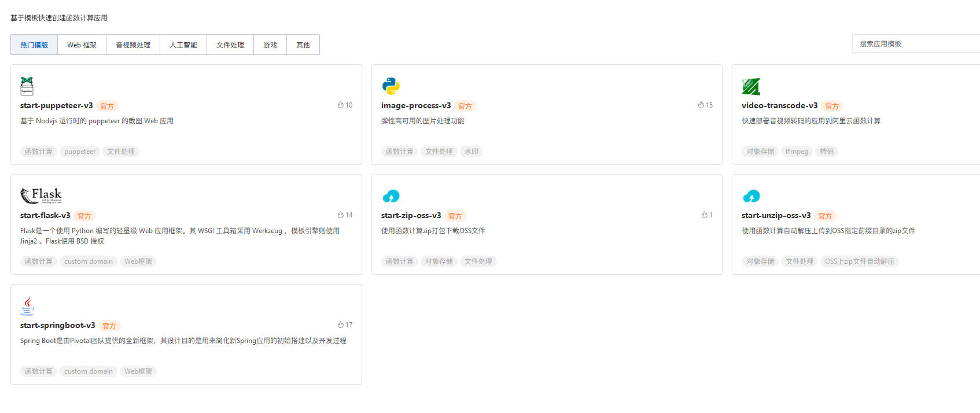980x413 pixels.
Task: Click the 水印 tag on image-process-v3
Action: [x=471, y=152]
